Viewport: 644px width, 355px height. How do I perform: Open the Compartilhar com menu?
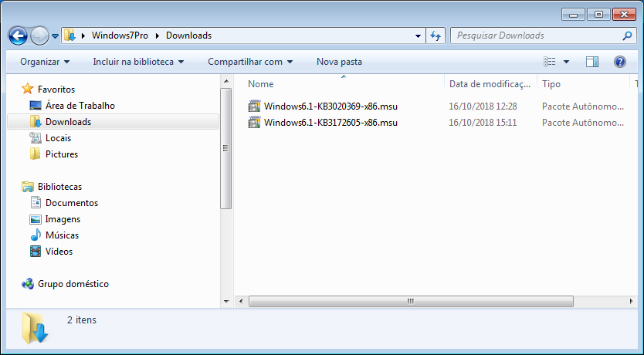coord(250,62)
